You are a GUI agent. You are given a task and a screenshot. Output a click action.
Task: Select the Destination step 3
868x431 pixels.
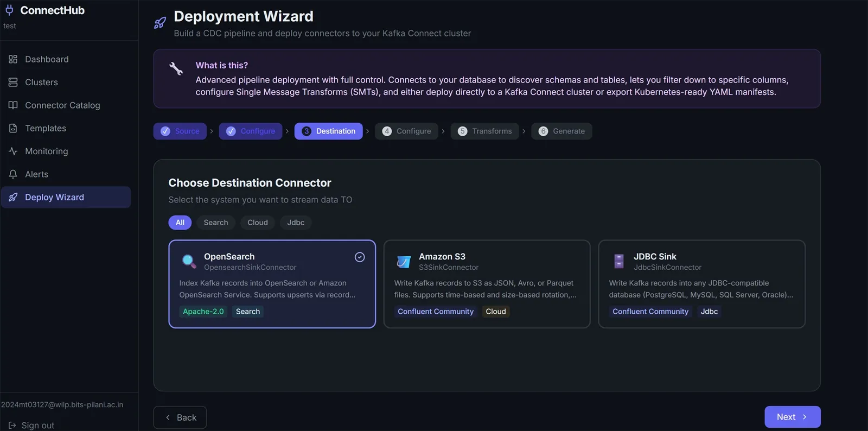click(329, 131)
